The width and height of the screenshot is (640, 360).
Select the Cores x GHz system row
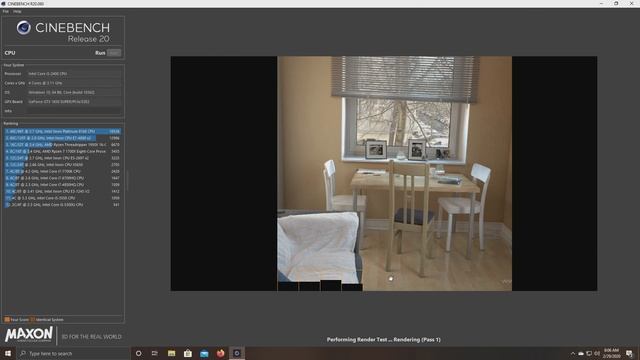click(62, 83)
